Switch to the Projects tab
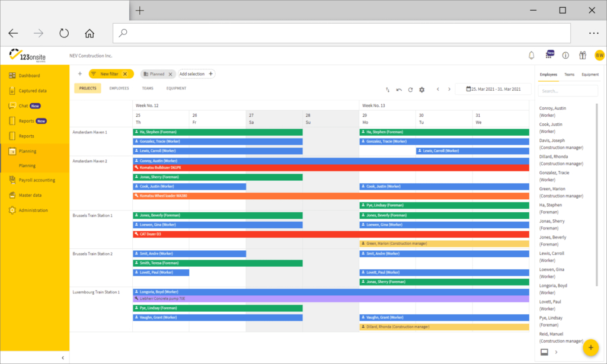607x364 pixels. (x=88, y=88)
